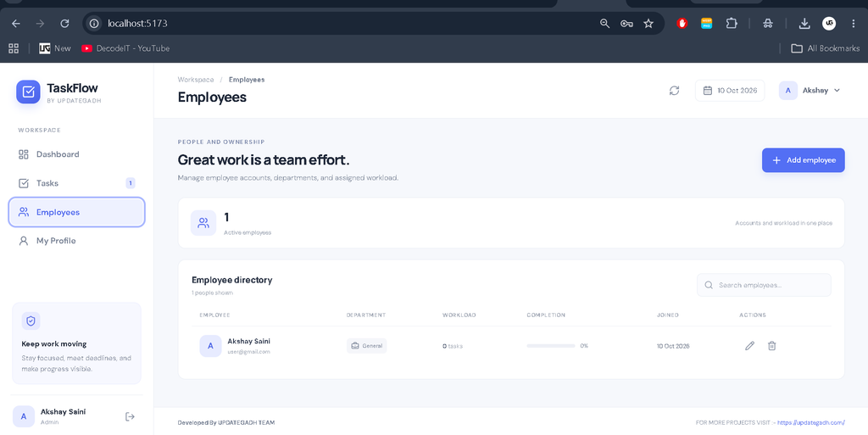Click the user@gmail.com email text

(248, 352)
